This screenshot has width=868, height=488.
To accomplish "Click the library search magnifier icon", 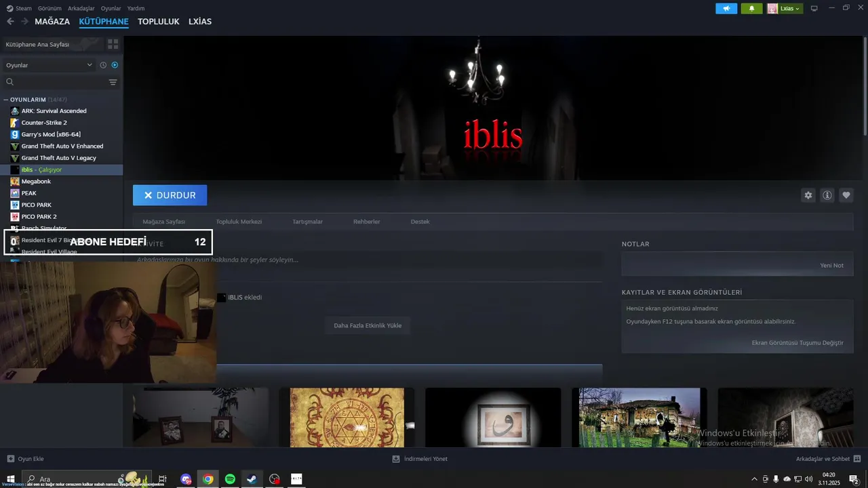I will pos(9,82).
